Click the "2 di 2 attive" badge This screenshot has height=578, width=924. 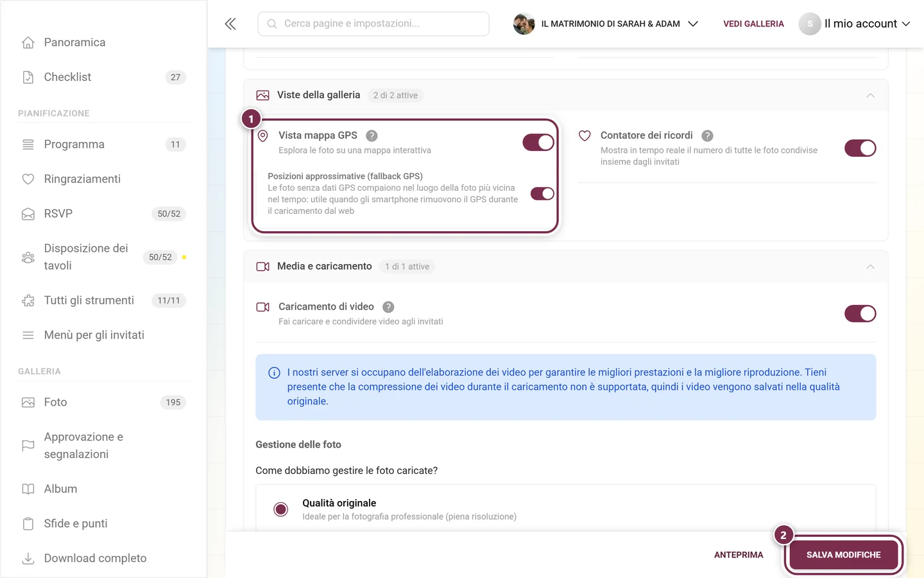pos(395,96)
